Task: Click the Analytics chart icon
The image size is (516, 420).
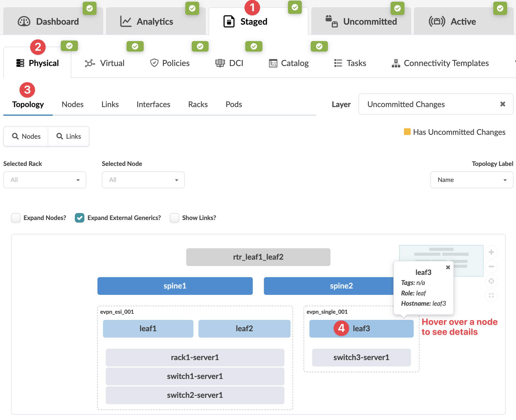Action: pos(126,22)
